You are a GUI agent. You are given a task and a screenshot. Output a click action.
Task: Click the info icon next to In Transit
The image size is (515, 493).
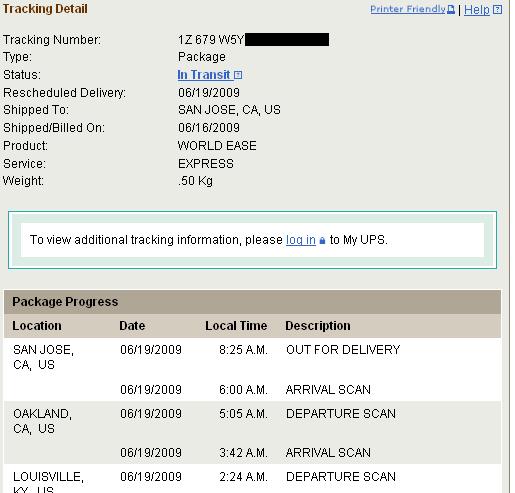[238, 75]
